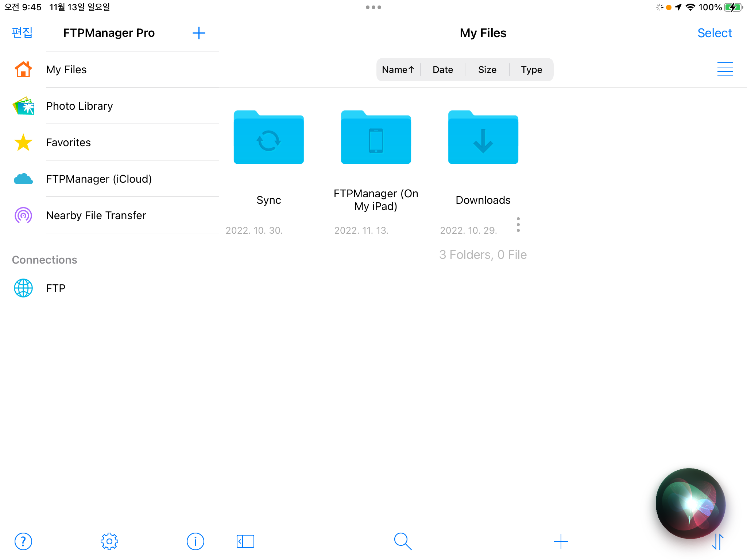Tap the Select button

pos(714,33)
